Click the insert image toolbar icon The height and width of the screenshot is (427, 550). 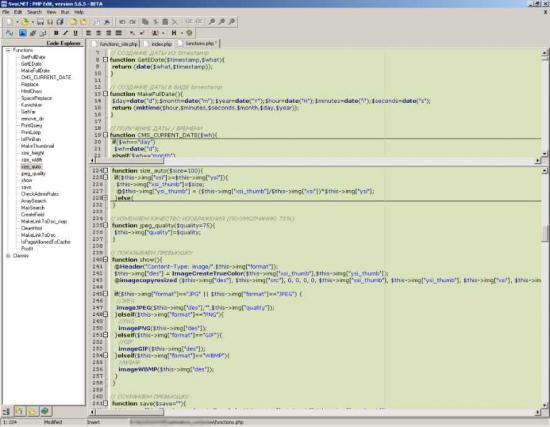(23, 33)
